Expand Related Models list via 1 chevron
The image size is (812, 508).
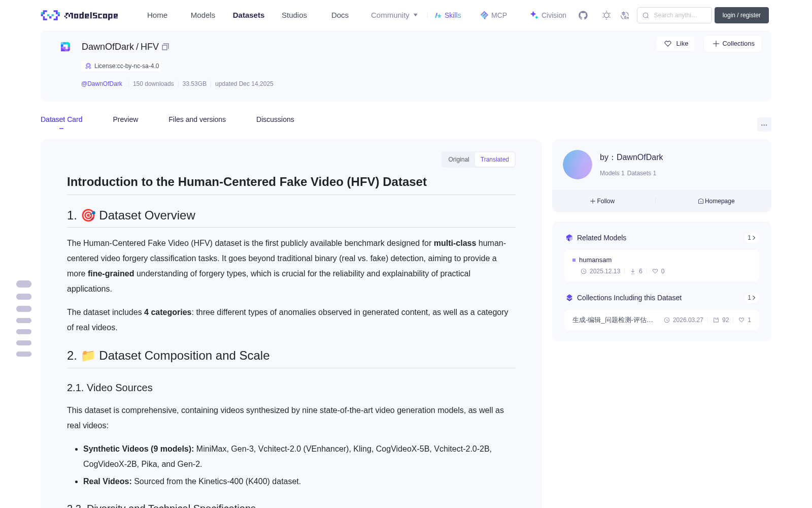click(752, 238)
